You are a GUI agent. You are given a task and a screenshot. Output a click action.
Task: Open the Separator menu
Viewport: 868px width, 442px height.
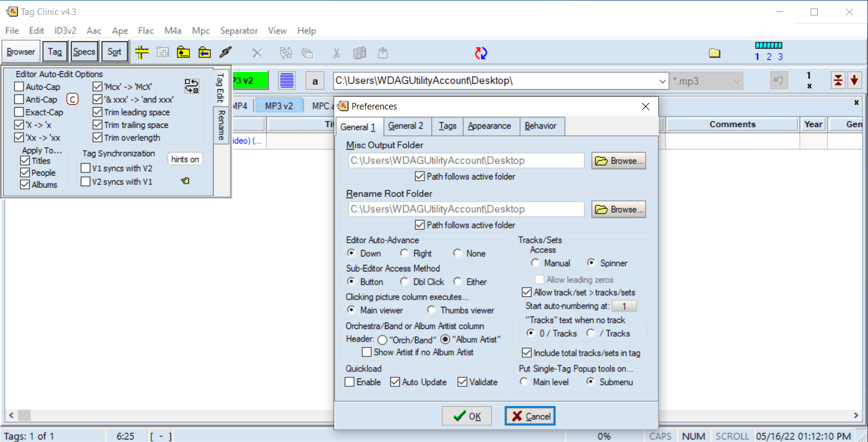[x=239, y=31]
